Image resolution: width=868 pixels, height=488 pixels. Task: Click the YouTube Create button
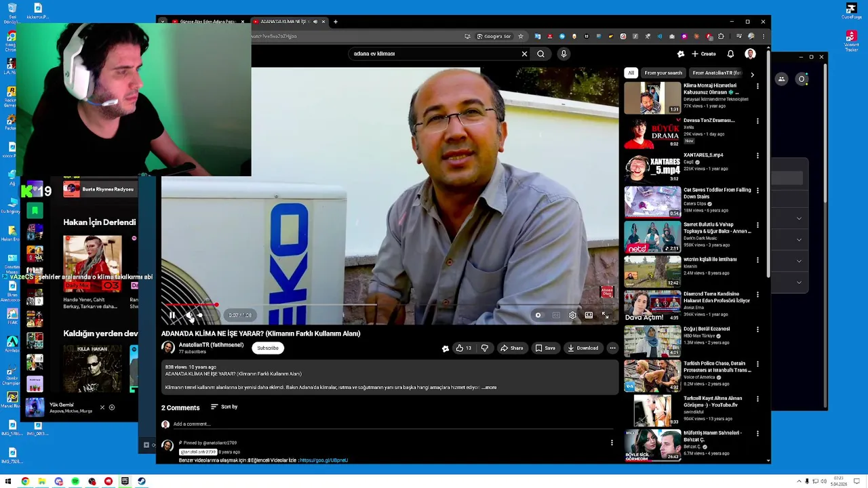(x=703, y=54)
